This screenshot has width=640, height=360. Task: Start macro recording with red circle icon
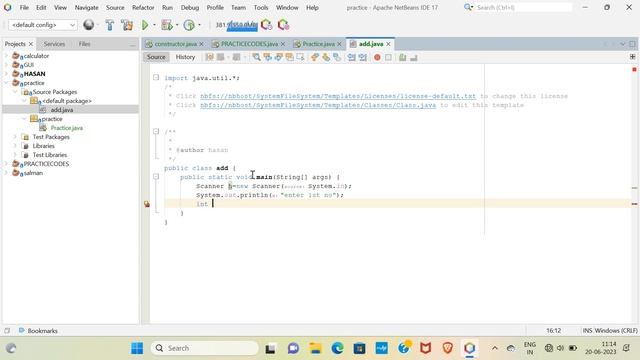click(x=377, y=58)
